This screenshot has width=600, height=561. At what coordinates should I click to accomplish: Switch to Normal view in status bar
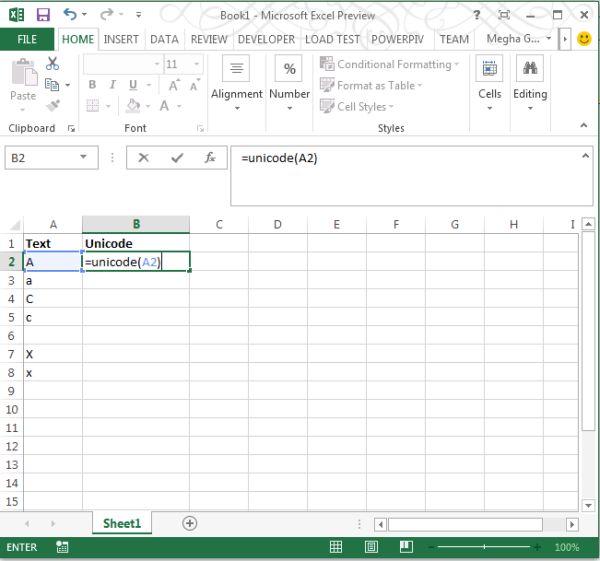336,547
